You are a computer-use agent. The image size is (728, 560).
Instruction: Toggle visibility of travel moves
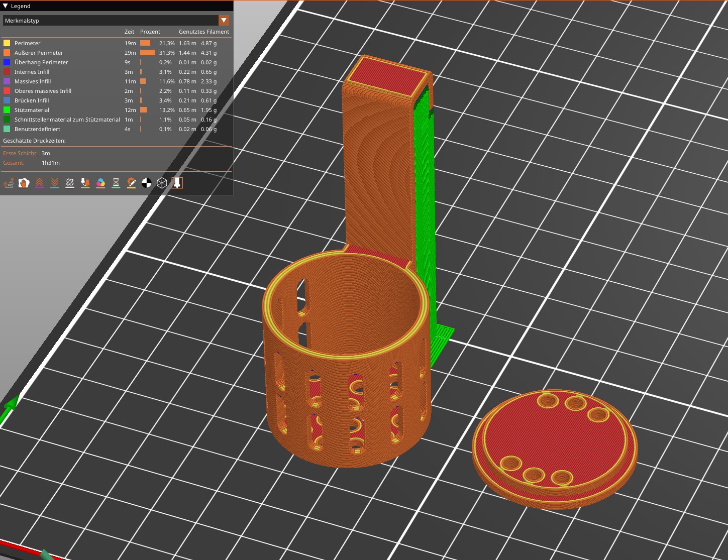tap(9, 183)
